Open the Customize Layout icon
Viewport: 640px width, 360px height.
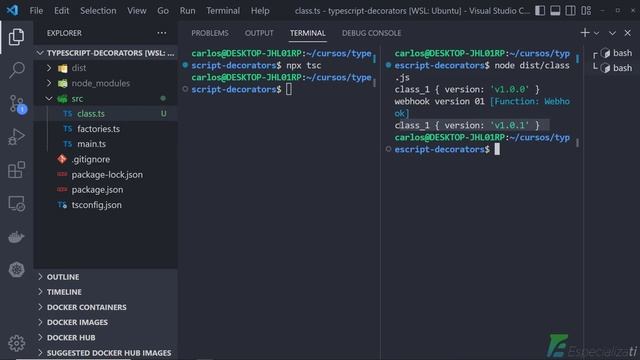586,11
